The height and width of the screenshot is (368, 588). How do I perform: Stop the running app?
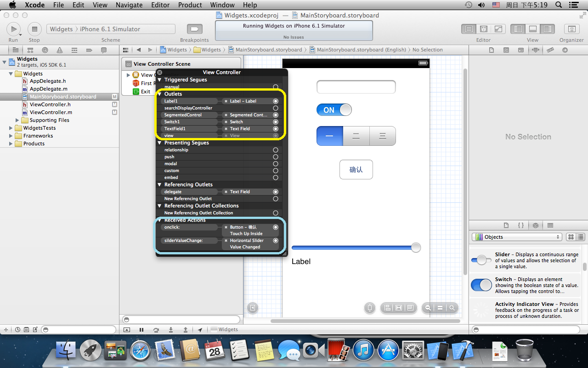(x=34, y=29)
